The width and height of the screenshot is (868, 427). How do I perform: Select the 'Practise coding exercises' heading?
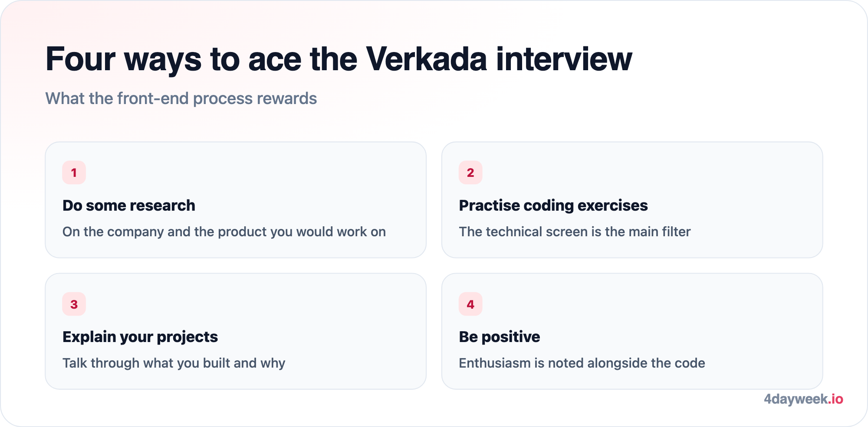click(553, 205)
